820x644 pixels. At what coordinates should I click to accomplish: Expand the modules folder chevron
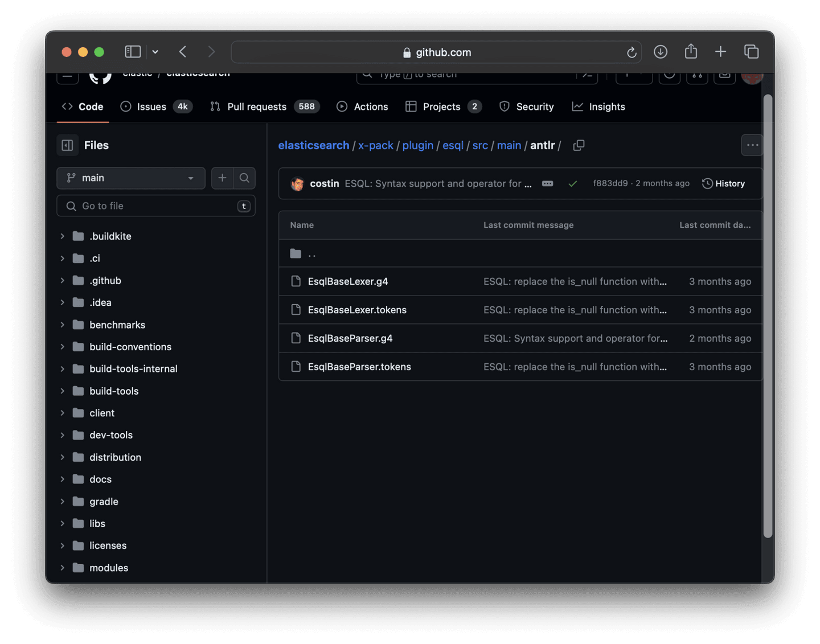click(x=63, y=568)
